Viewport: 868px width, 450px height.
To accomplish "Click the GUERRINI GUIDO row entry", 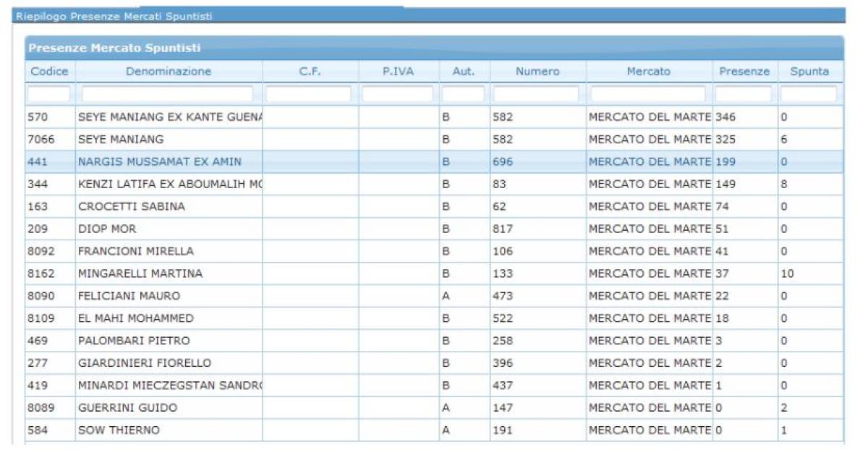I will coord(127,408).
